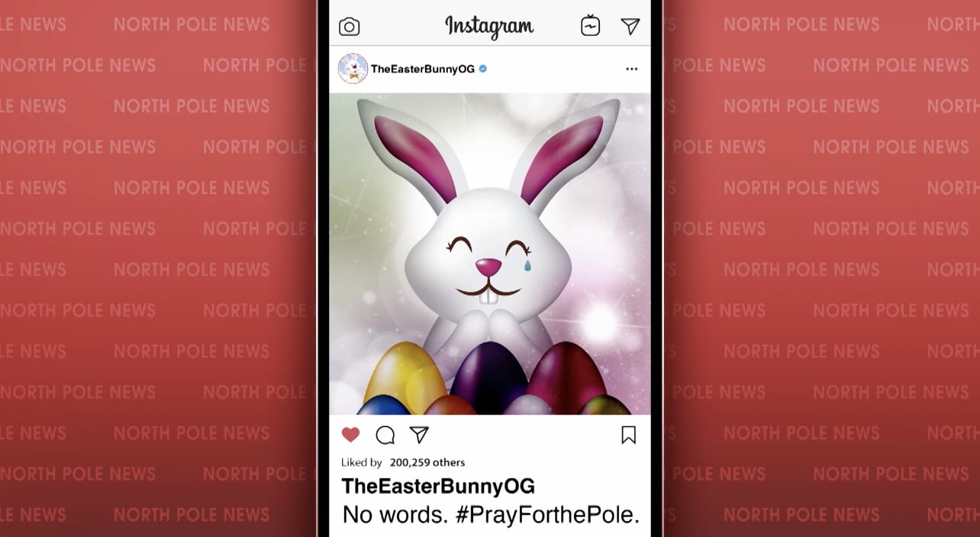Click the red heart like icon
Viewport: 980px width, 537px height.
pyautogui.click(x=350, y=435)
